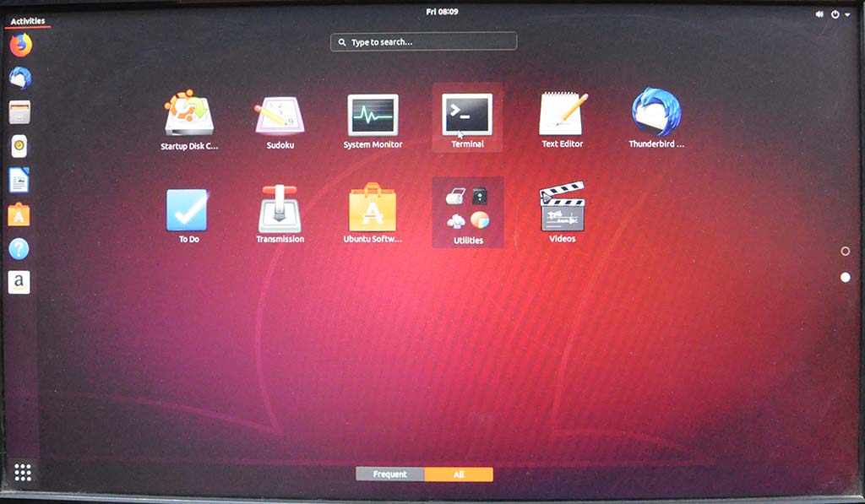This screenshot has width=865, height=504.
Task: Open the Utilities app folder
Action: pyautogui.click(x=468, y=213)
